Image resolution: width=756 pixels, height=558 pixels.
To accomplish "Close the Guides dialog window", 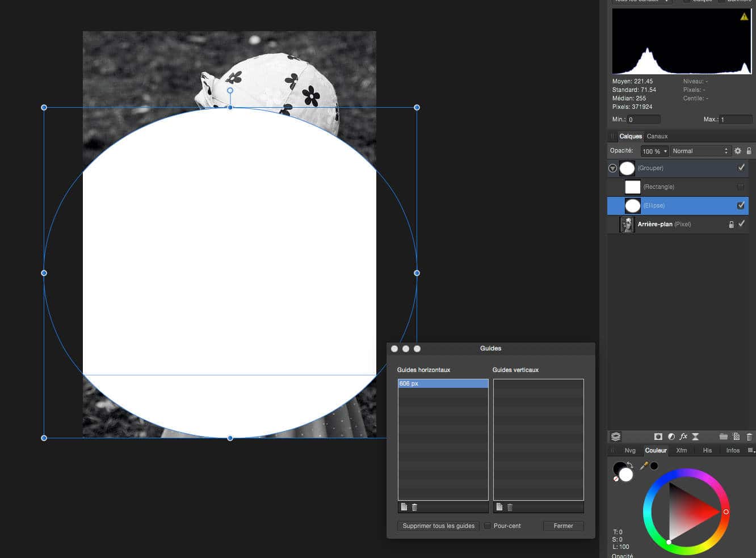I will coord(394,349).
